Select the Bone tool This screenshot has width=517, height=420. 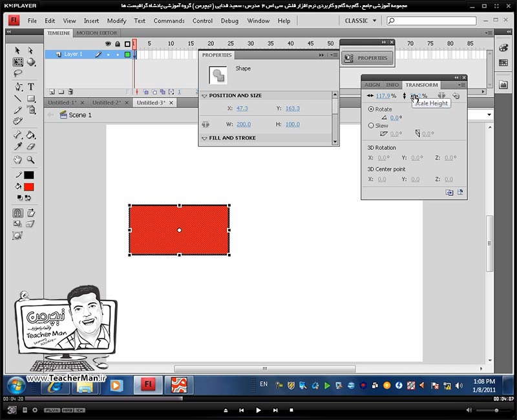tap(17, 134)
